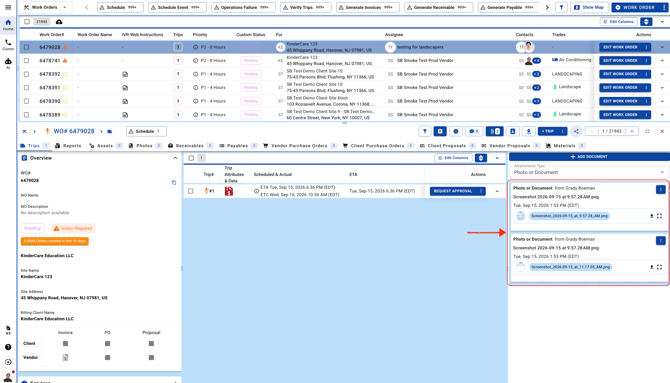The width and height of the screenshot is (670, 383).
Task: Click the red trip attribute icon for Trip #1
Action: (x=229, y=191)
